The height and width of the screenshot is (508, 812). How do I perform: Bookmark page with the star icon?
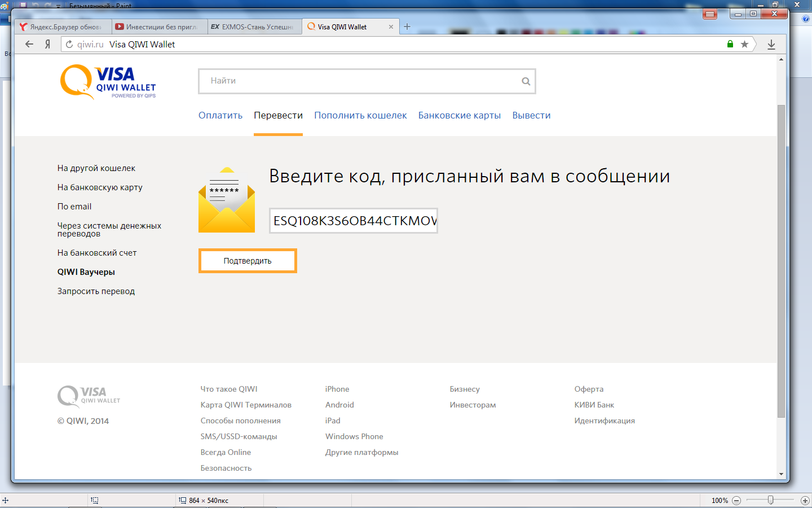click(x=744, y=44)
